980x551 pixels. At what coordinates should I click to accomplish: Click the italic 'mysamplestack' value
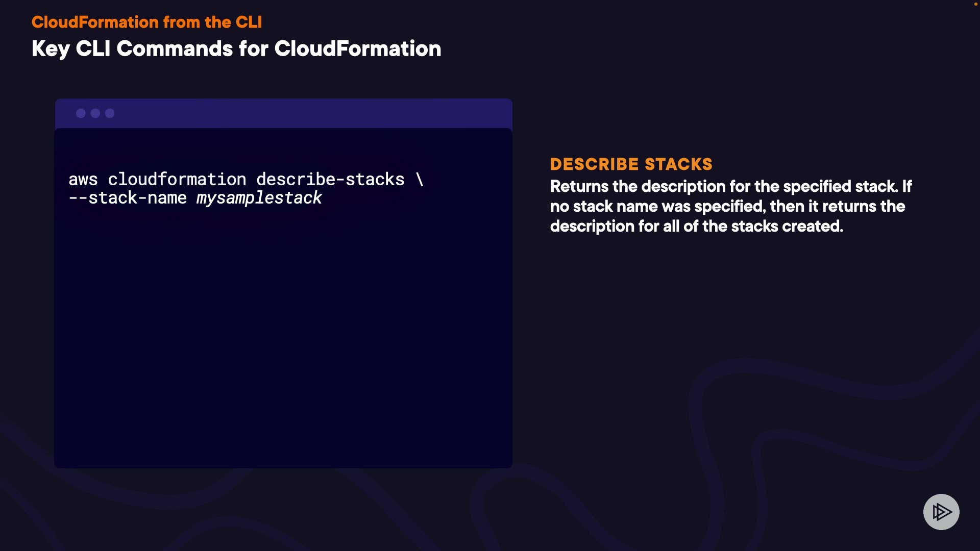(x=259, y=198)
